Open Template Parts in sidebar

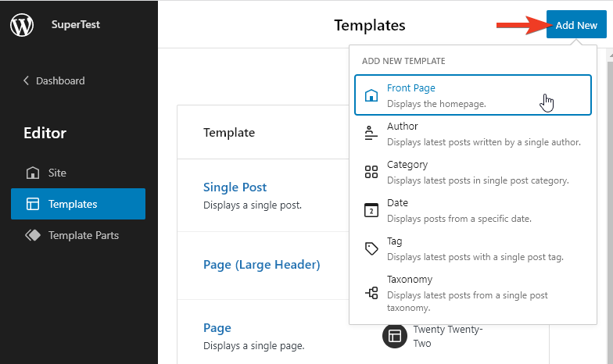click(x=83, y=235)
